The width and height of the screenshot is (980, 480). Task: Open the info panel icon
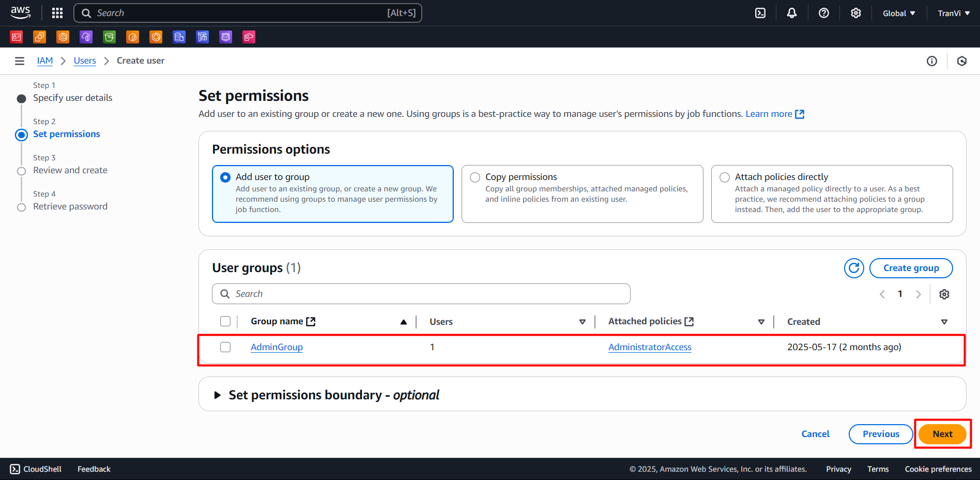pos(931,61)
